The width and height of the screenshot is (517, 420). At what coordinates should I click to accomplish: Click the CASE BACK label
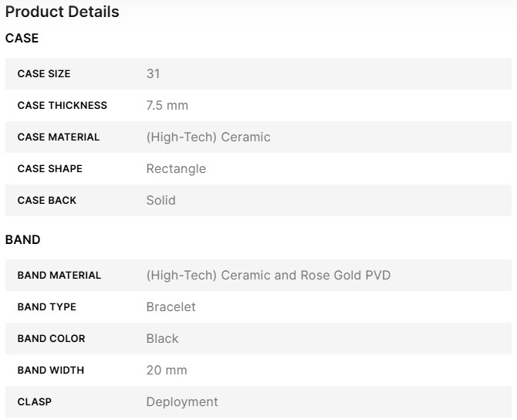(x=47, y=201)
